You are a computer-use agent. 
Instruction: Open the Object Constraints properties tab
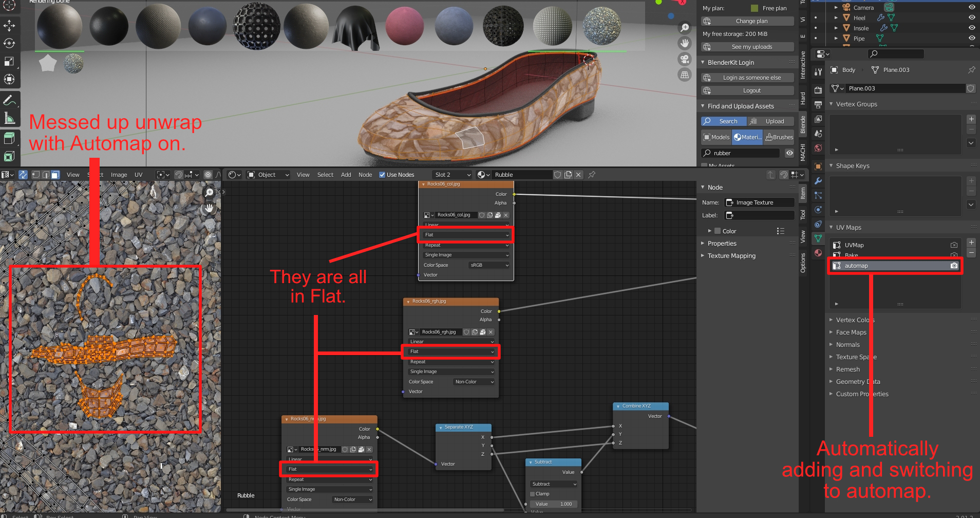pos(818,224)
